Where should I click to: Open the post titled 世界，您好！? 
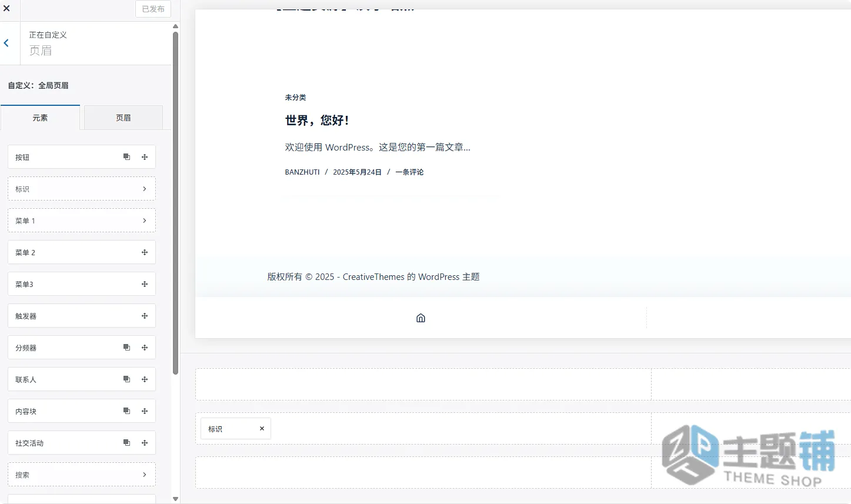point(317,120)
